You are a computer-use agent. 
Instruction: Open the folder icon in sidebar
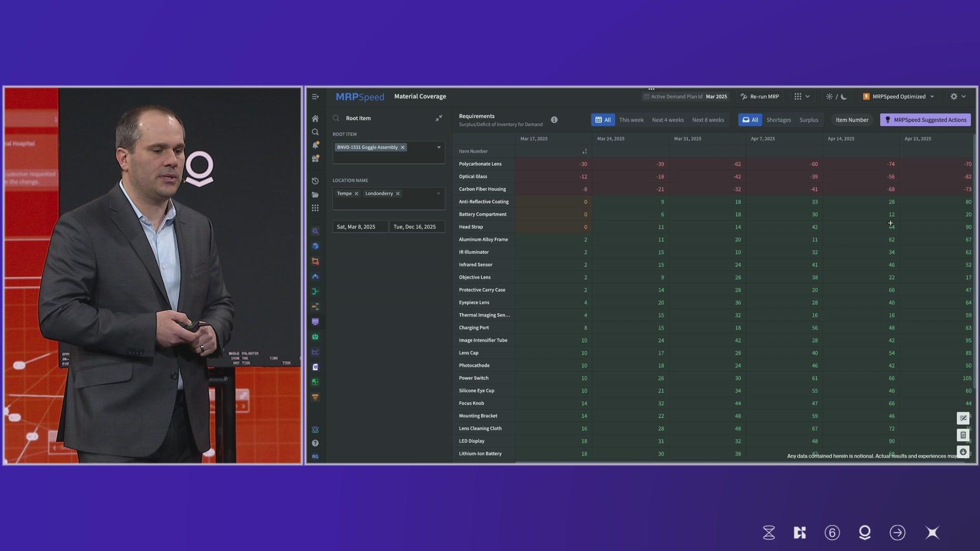click(x=315, y=195)
